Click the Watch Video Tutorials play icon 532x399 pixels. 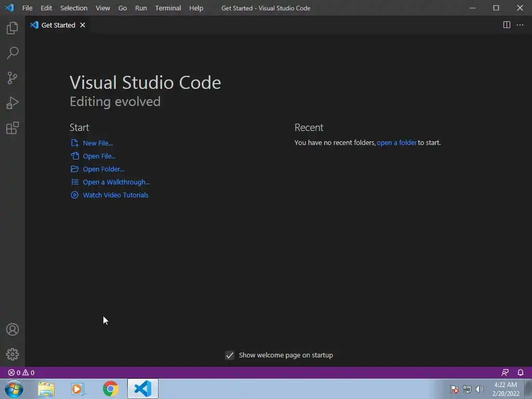coord(75,195)
